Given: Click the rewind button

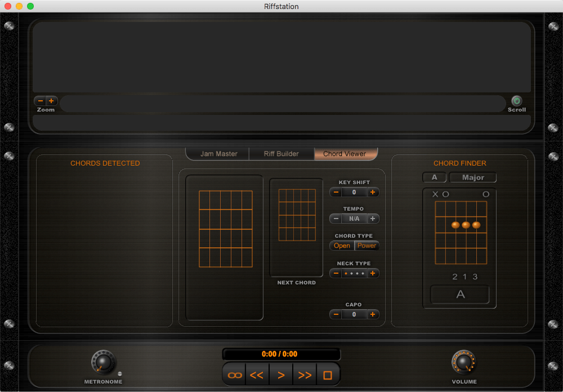Looking at the screenshot, I should pyautogui.click(x=257, y=375).
